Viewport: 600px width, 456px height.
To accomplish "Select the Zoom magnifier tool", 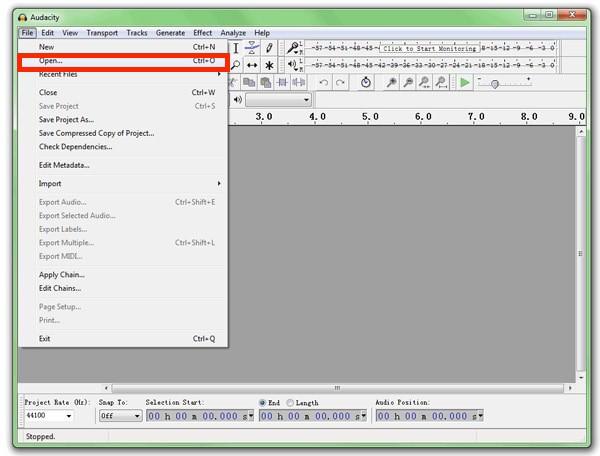I will click(x=235, y=65).
